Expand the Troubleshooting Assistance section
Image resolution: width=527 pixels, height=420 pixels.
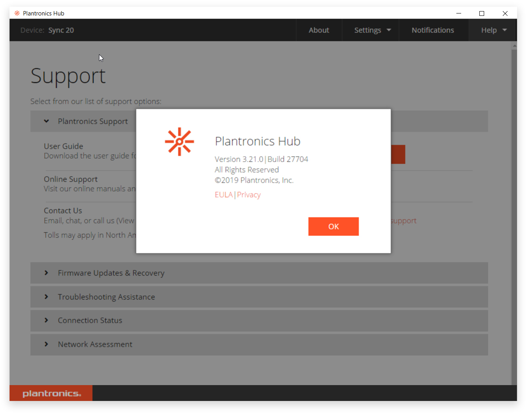click(x=106, y=297)
